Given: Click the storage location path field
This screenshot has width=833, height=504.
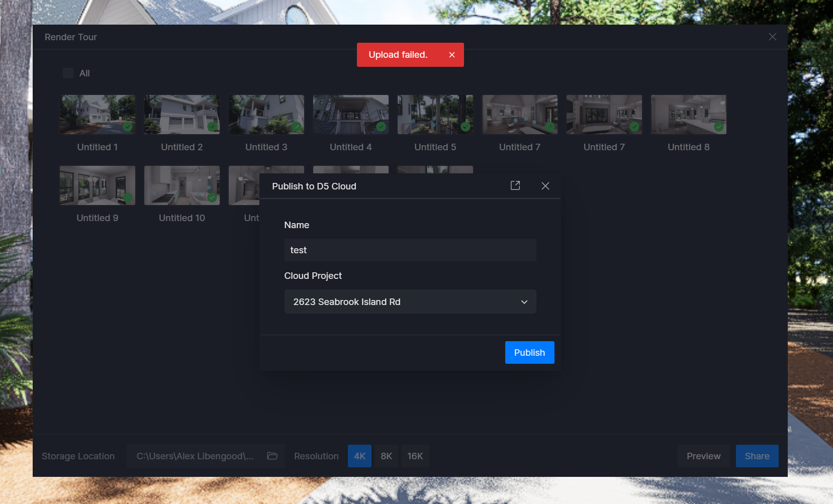Looking at the screenshot, I should (x=195, y=456).
